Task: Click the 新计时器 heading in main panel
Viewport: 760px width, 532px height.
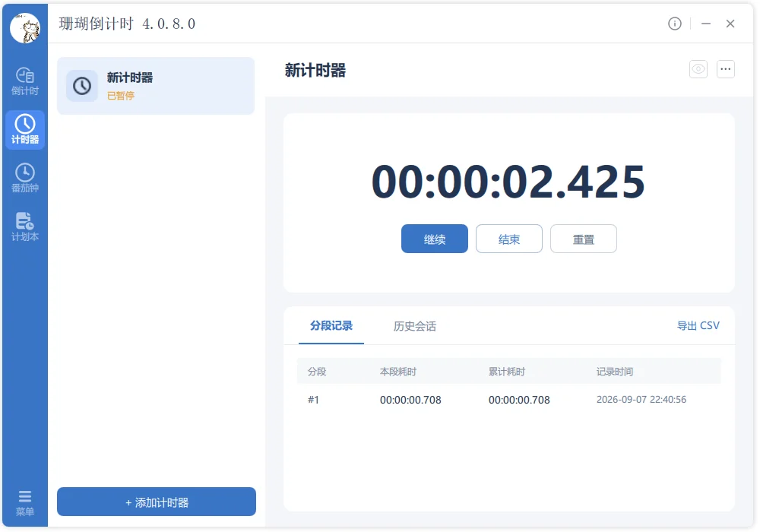Action: point(315,70)
